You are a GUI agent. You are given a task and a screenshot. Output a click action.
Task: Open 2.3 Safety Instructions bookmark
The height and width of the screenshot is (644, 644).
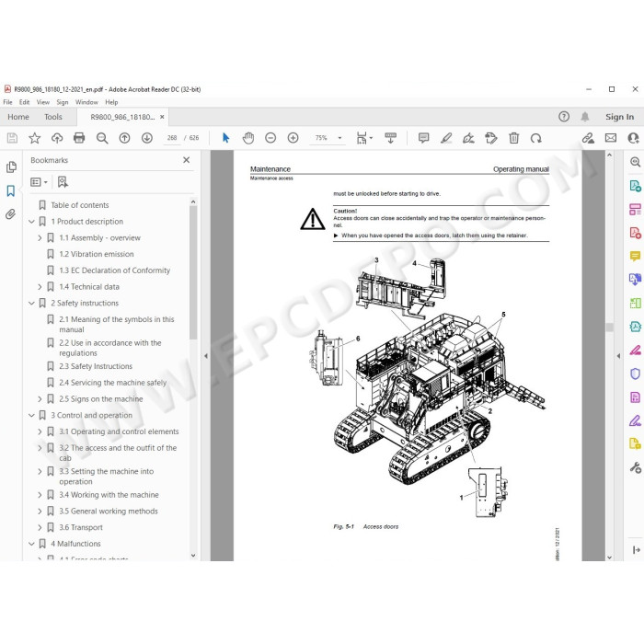[96, 366]
